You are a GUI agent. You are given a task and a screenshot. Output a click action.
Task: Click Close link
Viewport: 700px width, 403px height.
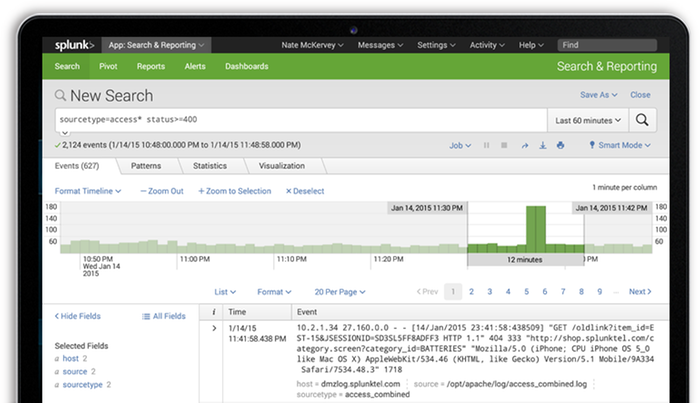coord(640,95)
